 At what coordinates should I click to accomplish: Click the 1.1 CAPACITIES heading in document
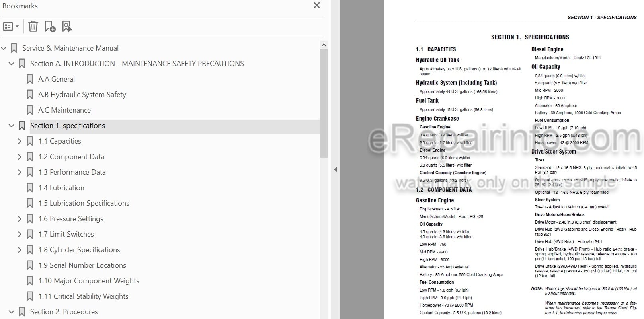pyautogui.click(x=436, y=49)
